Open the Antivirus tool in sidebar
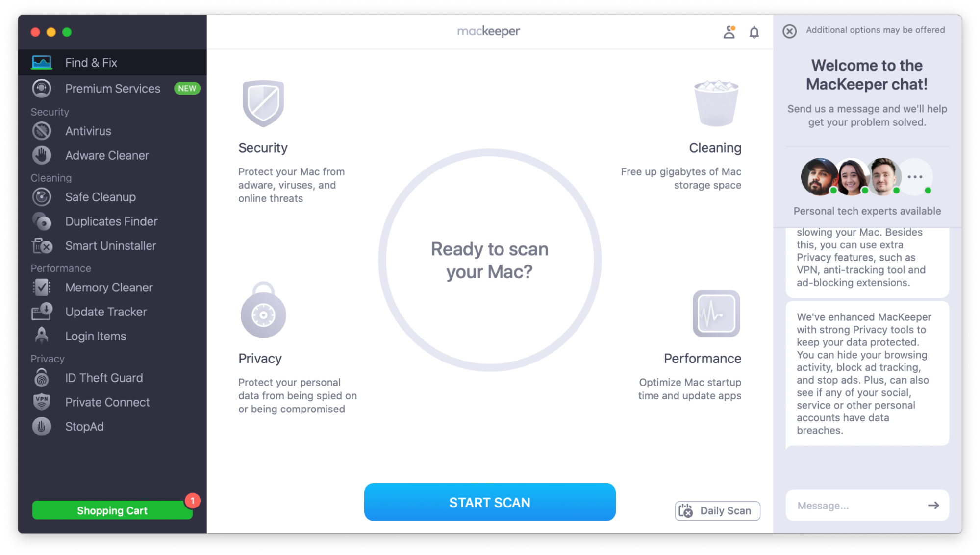980x555 pixels. [112, 131]
